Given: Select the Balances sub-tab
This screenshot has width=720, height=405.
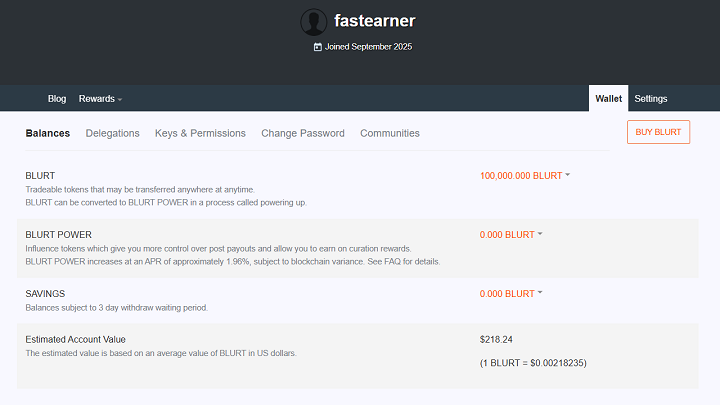Looking at the screenshot, I should point(48,133).
